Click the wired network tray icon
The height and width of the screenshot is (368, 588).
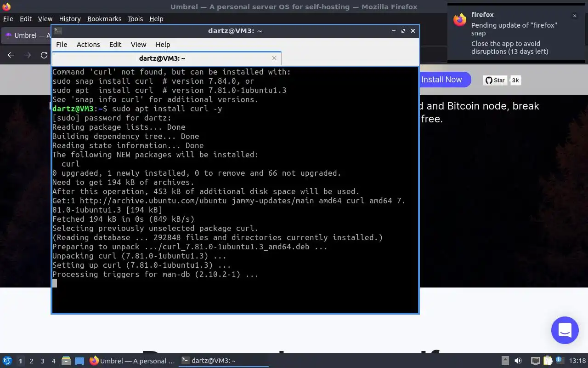(x=535, y=361)
